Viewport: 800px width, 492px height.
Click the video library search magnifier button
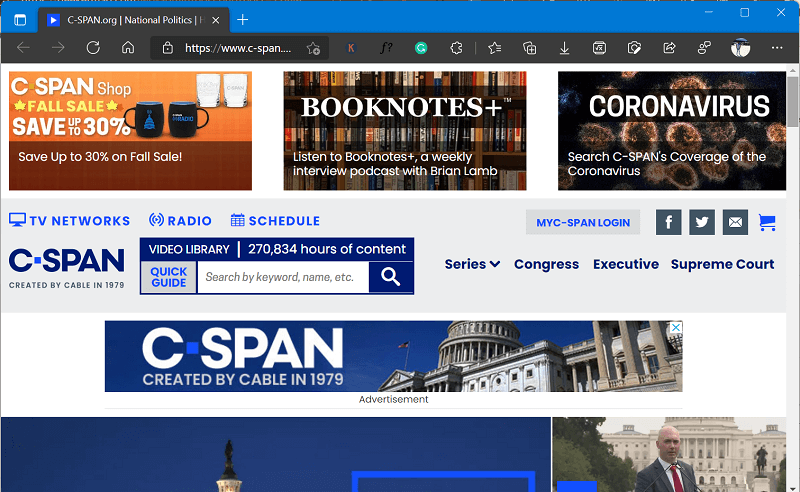tap(391, 277)
